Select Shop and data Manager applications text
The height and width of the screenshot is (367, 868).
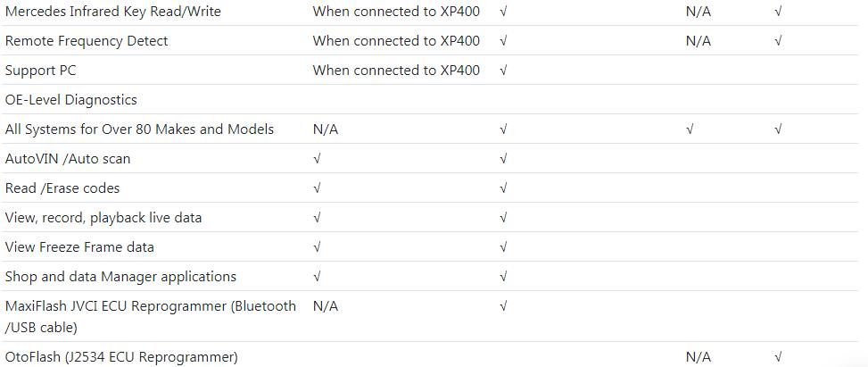120,277
